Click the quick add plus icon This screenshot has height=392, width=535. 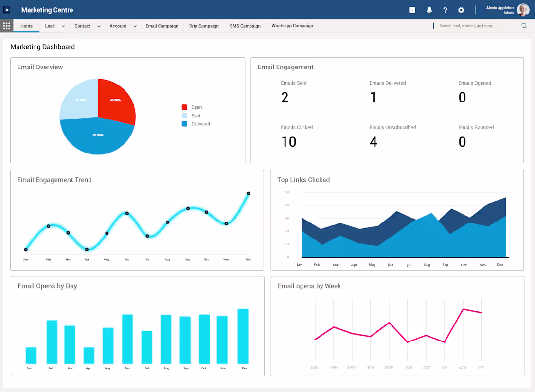412,10
